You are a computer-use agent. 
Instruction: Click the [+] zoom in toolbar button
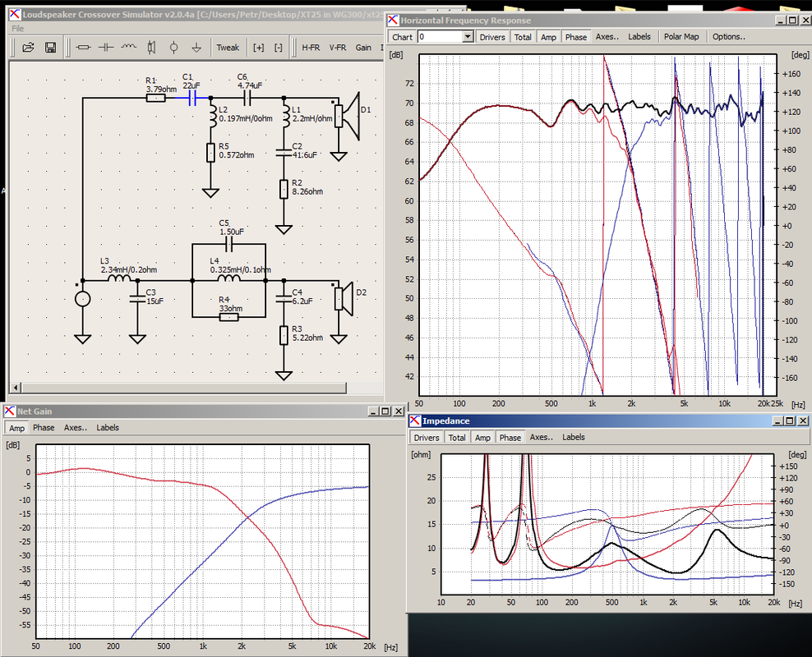click(x=258, y=48)
